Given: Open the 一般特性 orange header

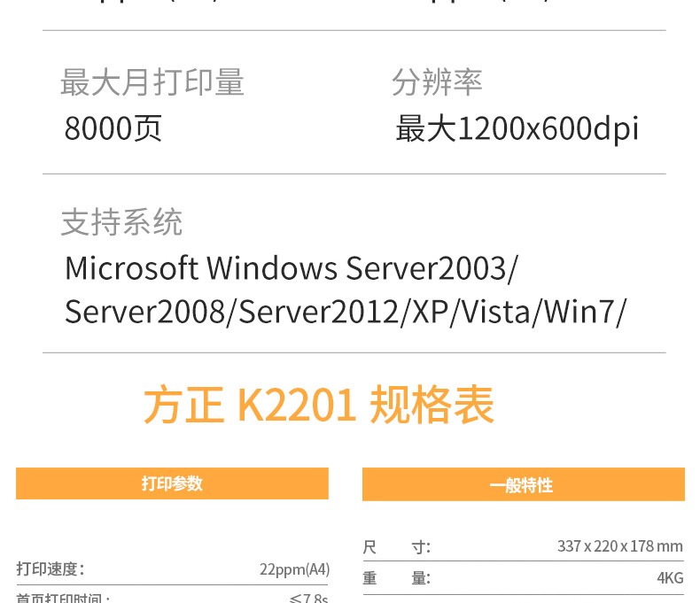Looking at the screenshot, I should click(x=523, y=484).
